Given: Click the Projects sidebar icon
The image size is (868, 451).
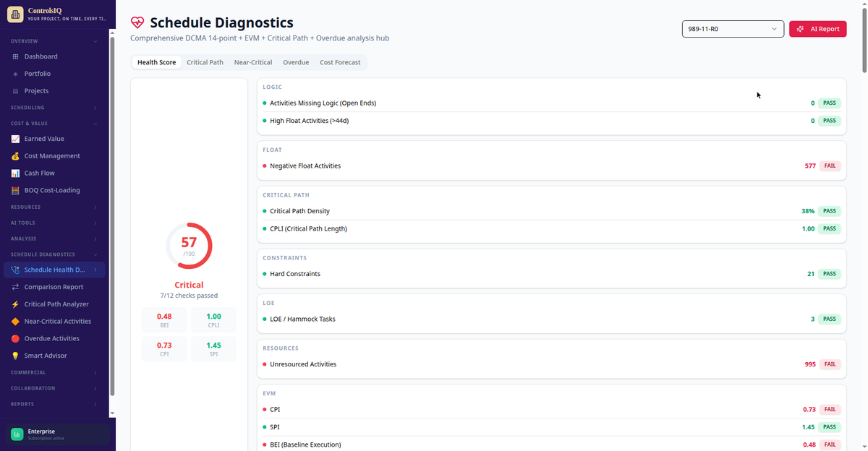Looking at the screenshot, I should coord(15,91).
